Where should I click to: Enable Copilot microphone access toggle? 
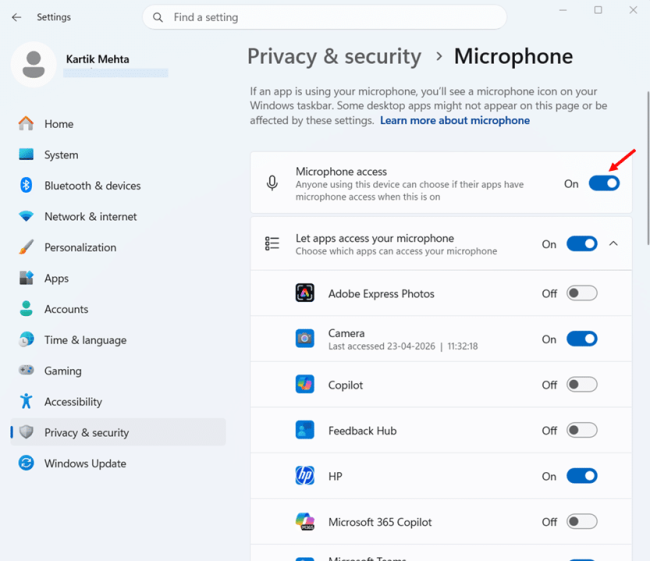[x=582, y=384]
